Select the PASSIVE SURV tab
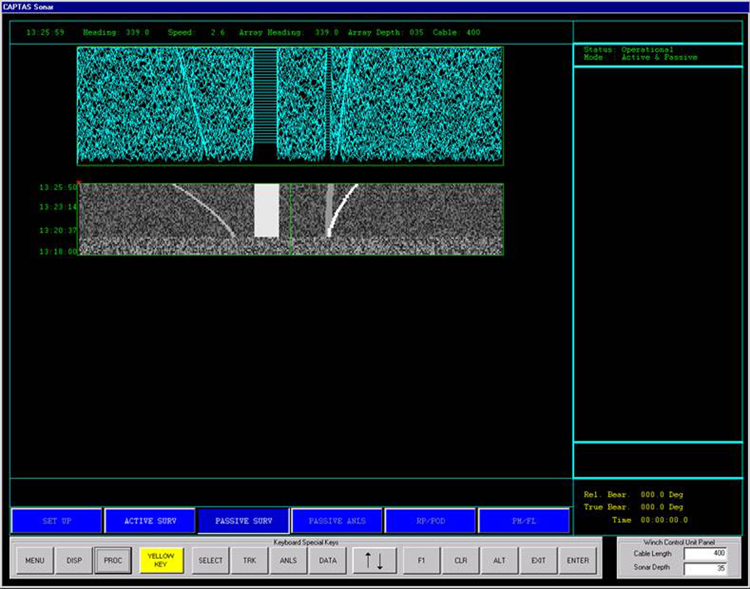The width and height of the screenshot is (750, 589). point(244,521)
